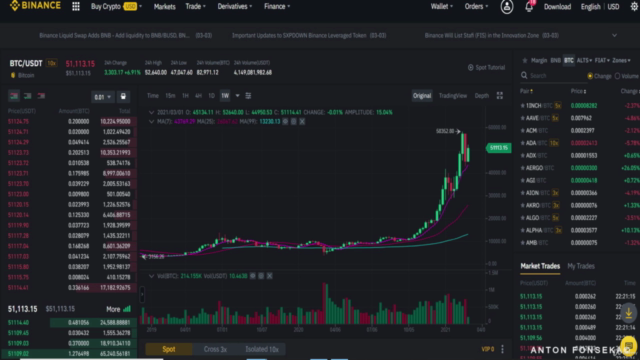This screenshot has height=360, width=640.
Task: Select the 1D chart interval
Action: [211, 96]
